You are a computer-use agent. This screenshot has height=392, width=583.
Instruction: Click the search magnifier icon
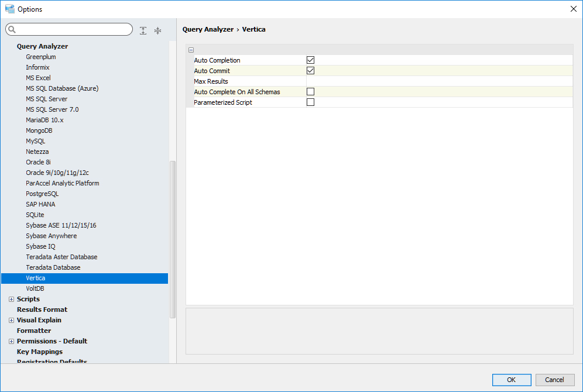click(x=12, y=30)
